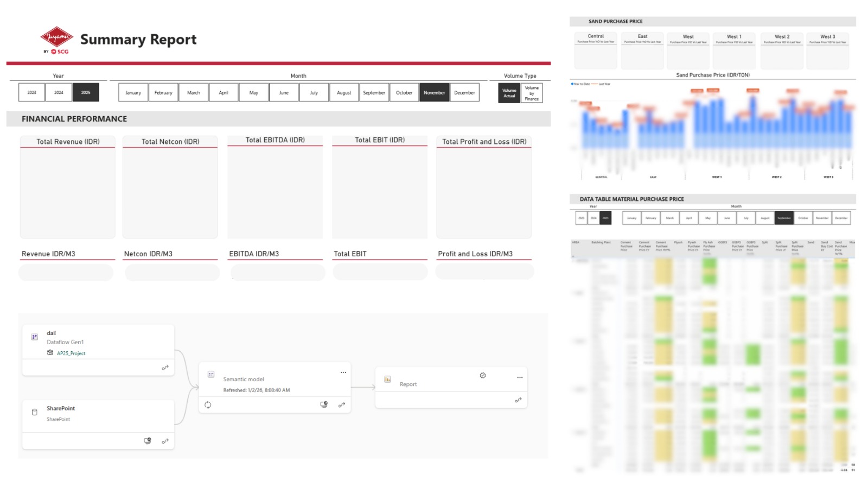This screenshot has height=487, width=868.
Task: Click the East sand purchase price card
Action: (x=642, y=50)
